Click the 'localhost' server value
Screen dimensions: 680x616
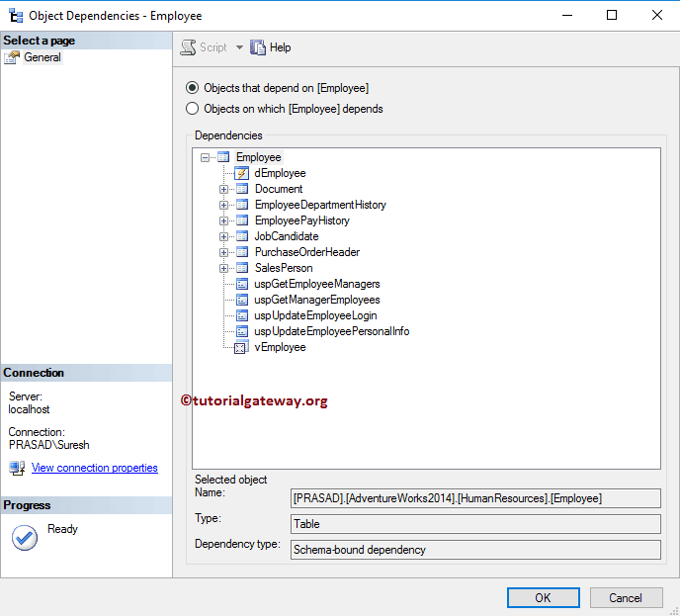coord(29,409)
